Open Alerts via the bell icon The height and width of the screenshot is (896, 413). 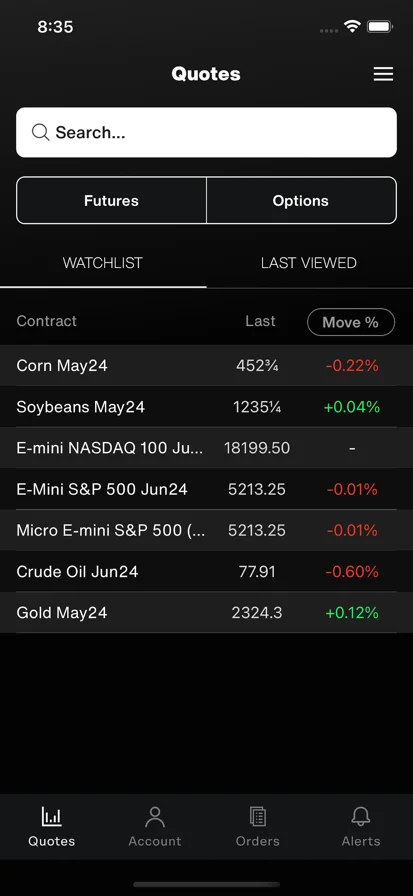click(360, 817)
